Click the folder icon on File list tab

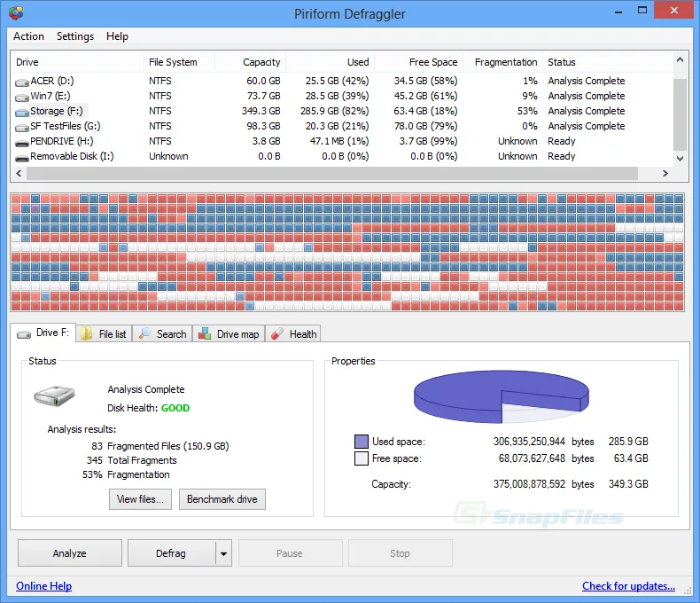86,333
